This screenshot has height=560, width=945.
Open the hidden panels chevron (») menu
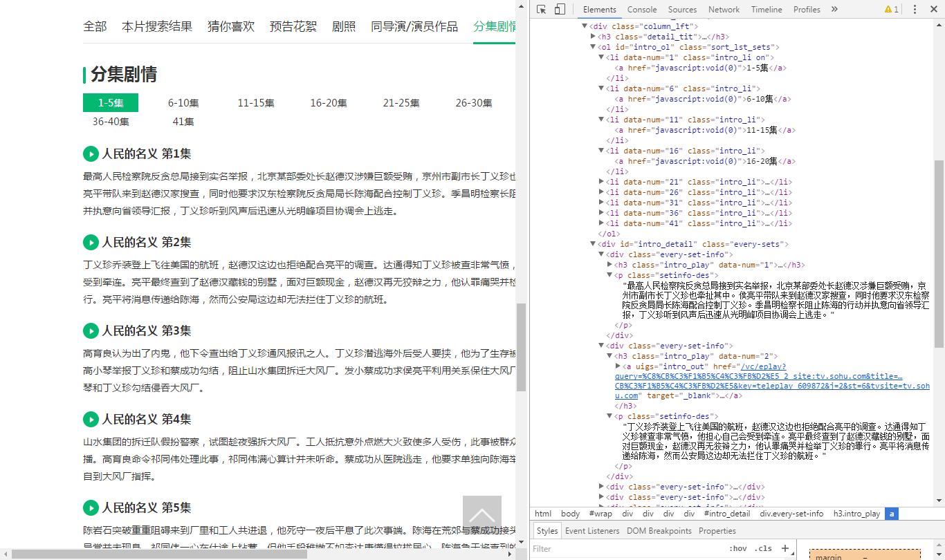[835, 9]
